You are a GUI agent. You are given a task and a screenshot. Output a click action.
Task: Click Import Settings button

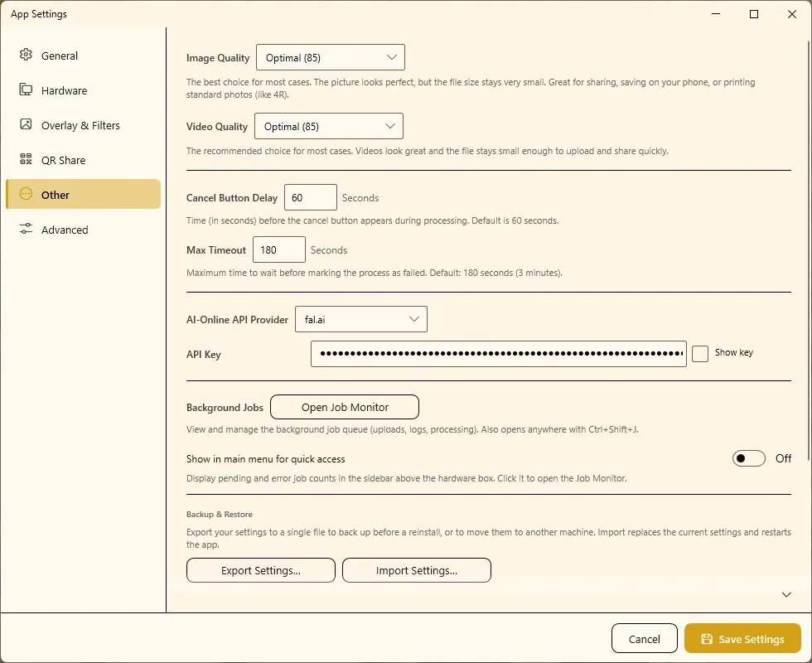pyautogui.click(x=417, y=570)
